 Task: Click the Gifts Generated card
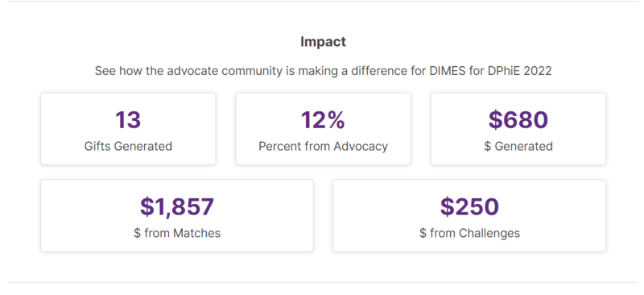point(128,129)
